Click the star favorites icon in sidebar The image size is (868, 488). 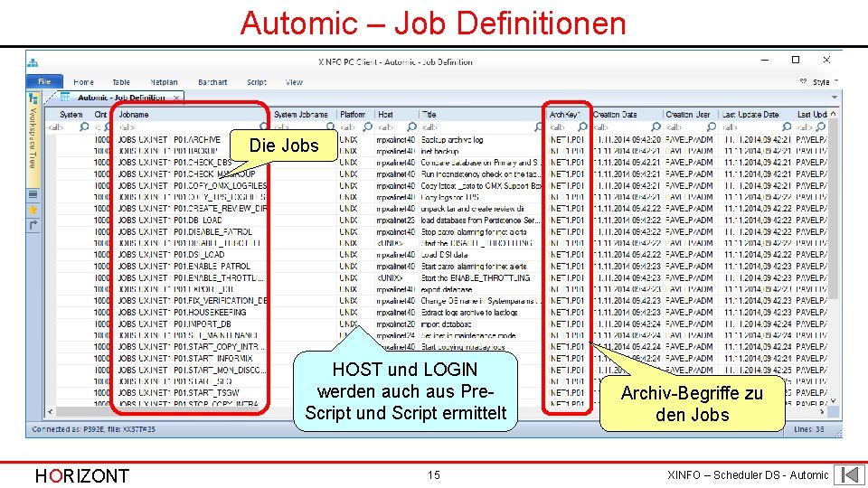[x=33, y=210]
